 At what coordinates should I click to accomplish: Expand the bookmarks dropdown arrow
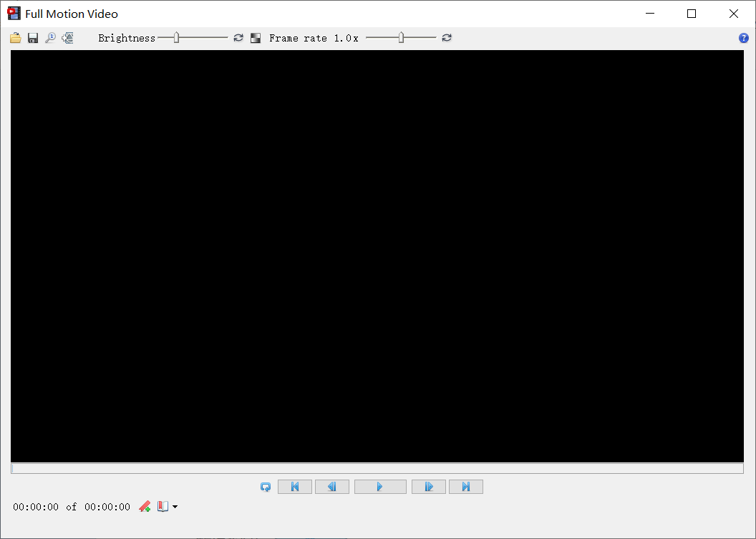pyautogui.click(x=175, y=507)
